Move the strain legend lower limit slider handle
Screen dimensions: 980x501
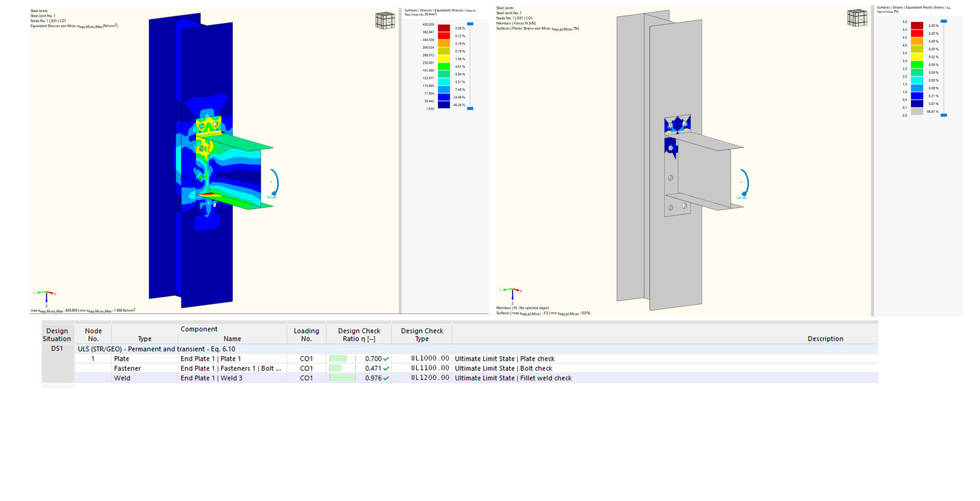click(944, 115)
